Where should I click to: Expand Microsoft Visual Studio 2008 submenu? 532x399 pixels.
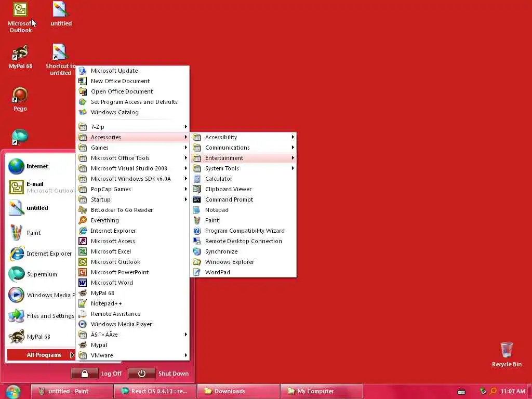tap(132, 168)
